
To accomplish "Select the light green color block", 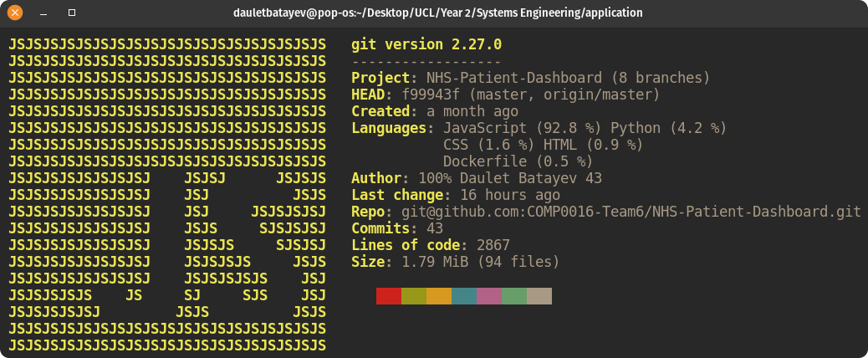I will [x=514, y=296].
